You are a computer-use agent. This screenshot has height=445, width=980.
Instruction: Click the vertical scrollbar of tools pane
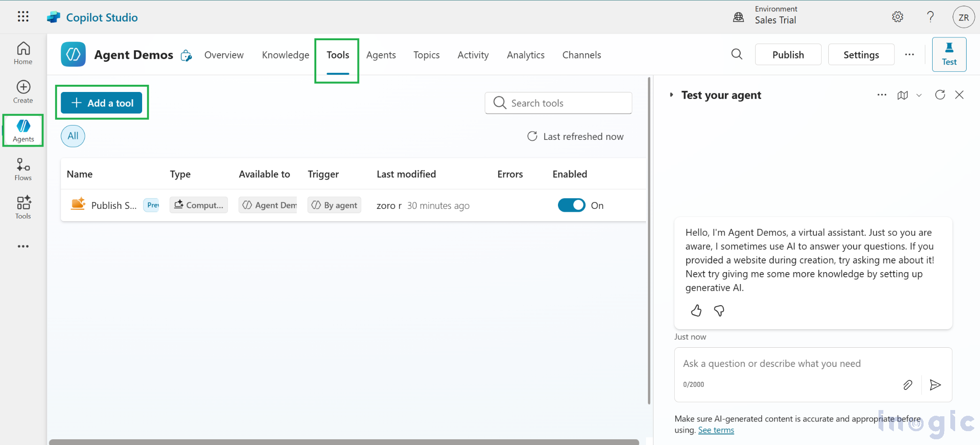649,240
